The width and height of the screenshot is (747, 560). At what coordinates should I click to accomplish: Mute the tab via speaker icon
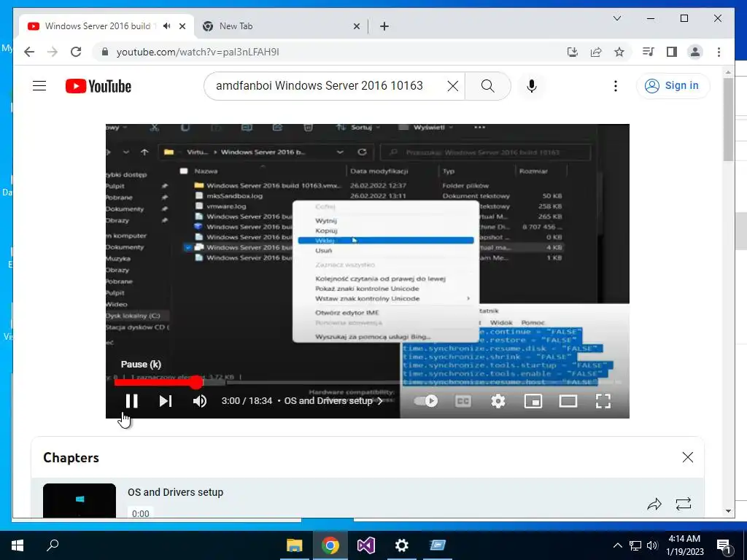point(166,26)
